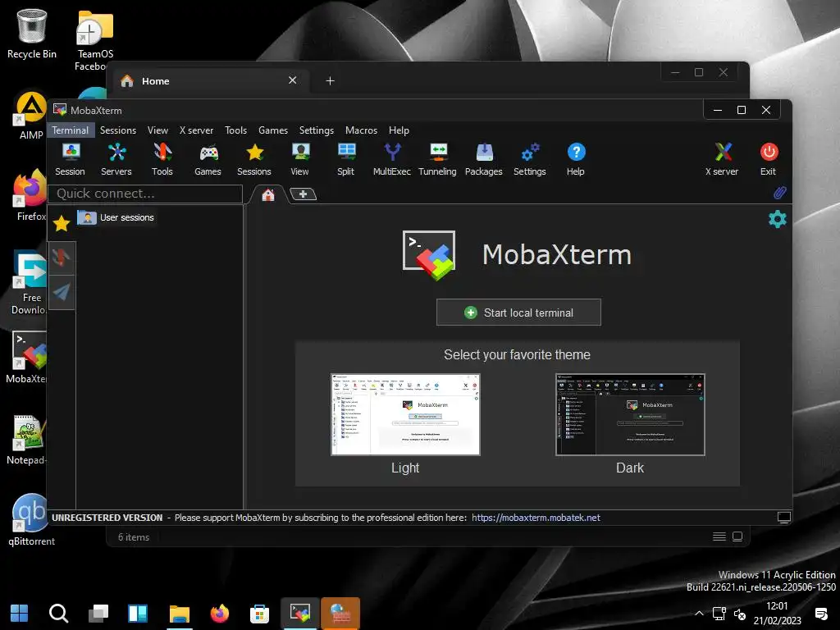Click Start local terminal button
The image size is (840, 630).
[518, 313]
